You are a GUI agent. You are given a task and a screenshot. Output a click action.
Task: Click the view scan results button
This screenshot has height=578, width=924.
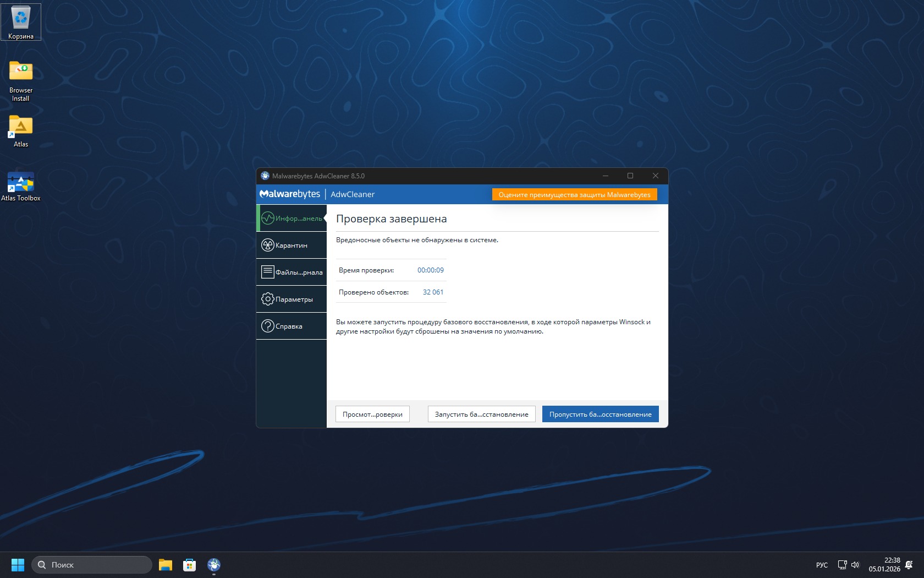tap(372, 415)
